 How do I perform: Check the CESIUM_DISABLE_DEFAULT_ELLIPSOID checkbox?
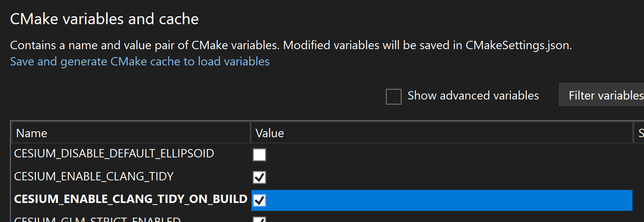tap(259, 155)
